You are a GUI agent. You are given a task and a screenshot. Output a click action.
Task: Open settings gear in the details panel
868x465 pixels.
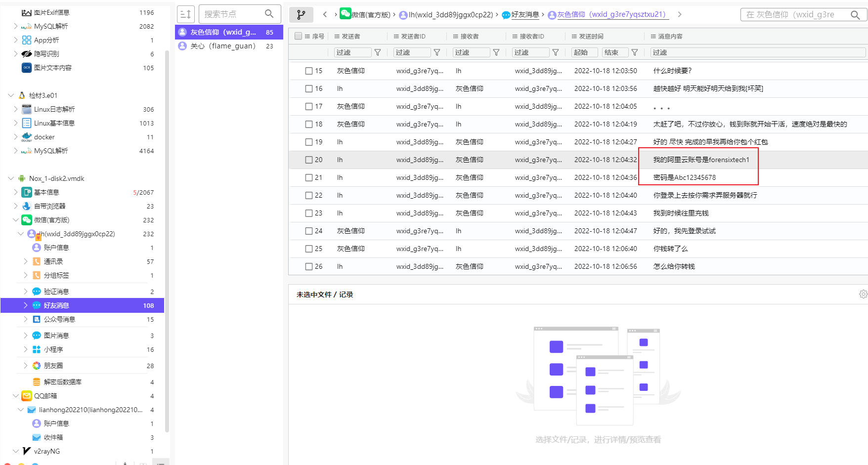[863, 295]
